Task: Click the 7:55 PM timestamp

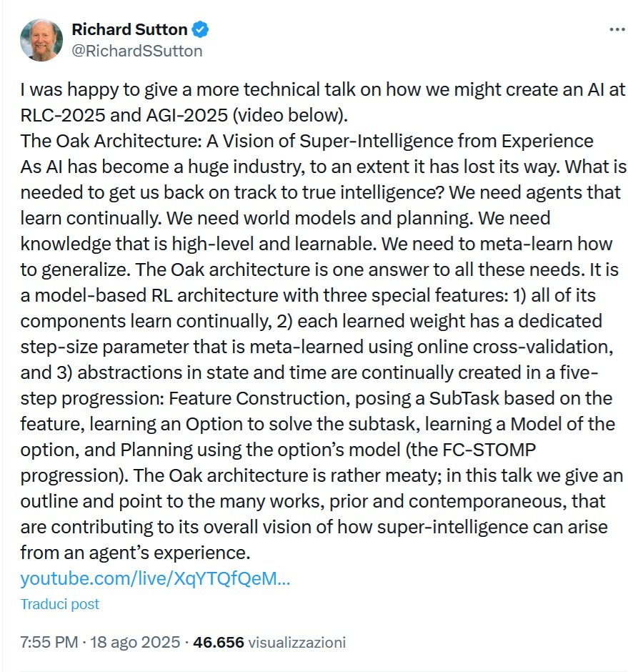Action: click(49, 642)
